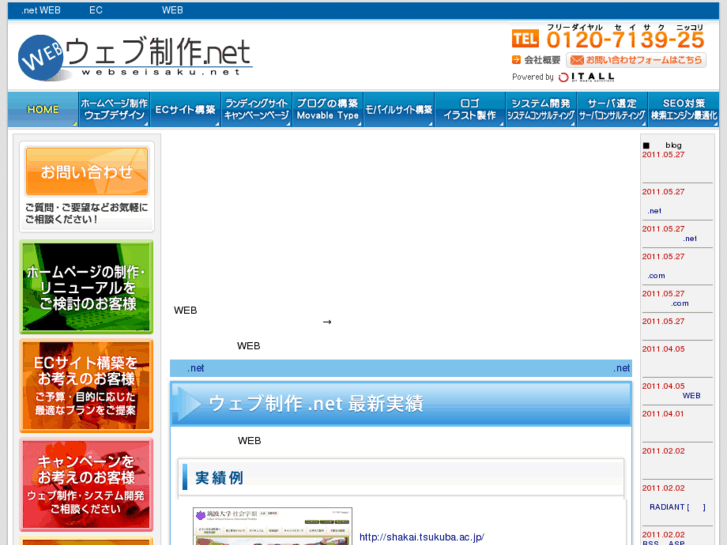Viewport: 727px width, 545px height.
Task: Open the お問い合わせフォームはこちら button
Action: coord(636,60)
